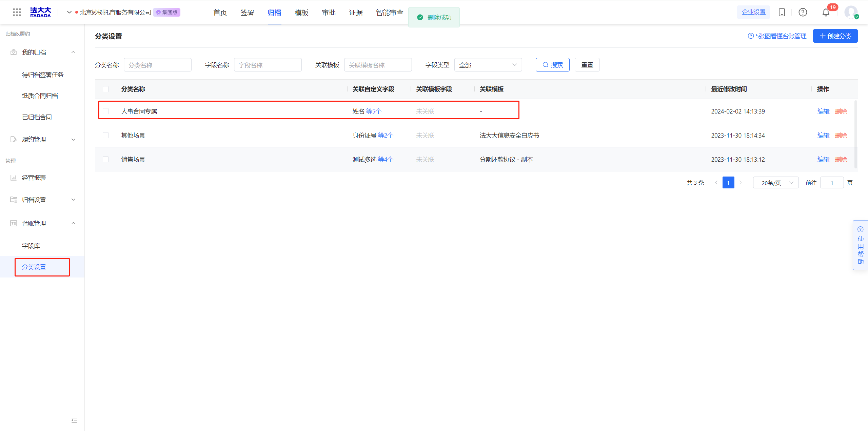The height and width of the screenshot is (431, 868).
Task: Collapse the 我的归档 sidebar group
Action: tap(73, 52)
